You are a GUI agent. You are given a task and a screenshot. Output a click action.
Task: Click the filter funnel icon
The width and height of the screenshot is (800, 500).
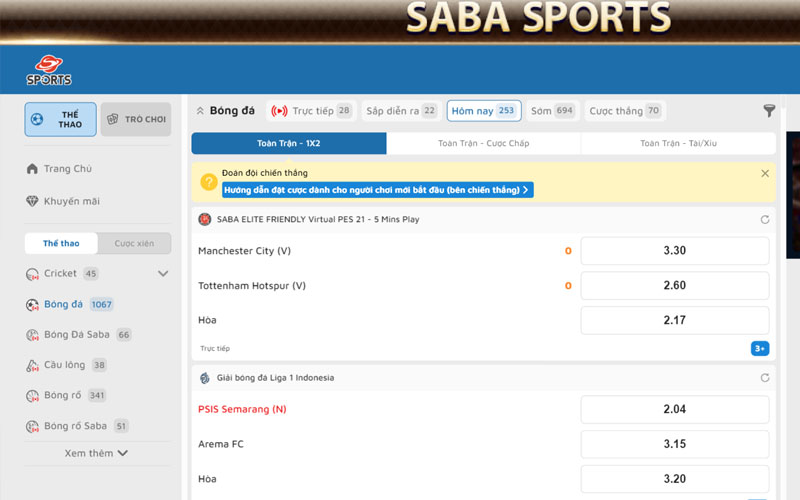pyautogui.click(x=769, y=111)
